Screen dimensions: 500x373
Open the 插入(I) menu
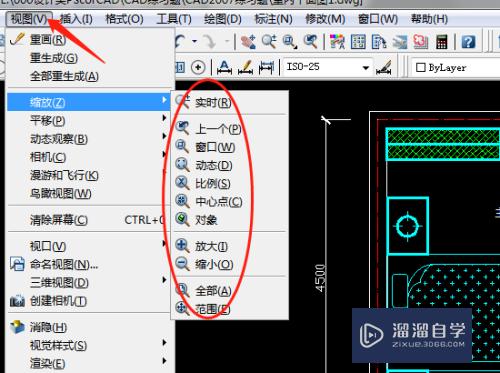pyautogui.click(x=76, y=19)
